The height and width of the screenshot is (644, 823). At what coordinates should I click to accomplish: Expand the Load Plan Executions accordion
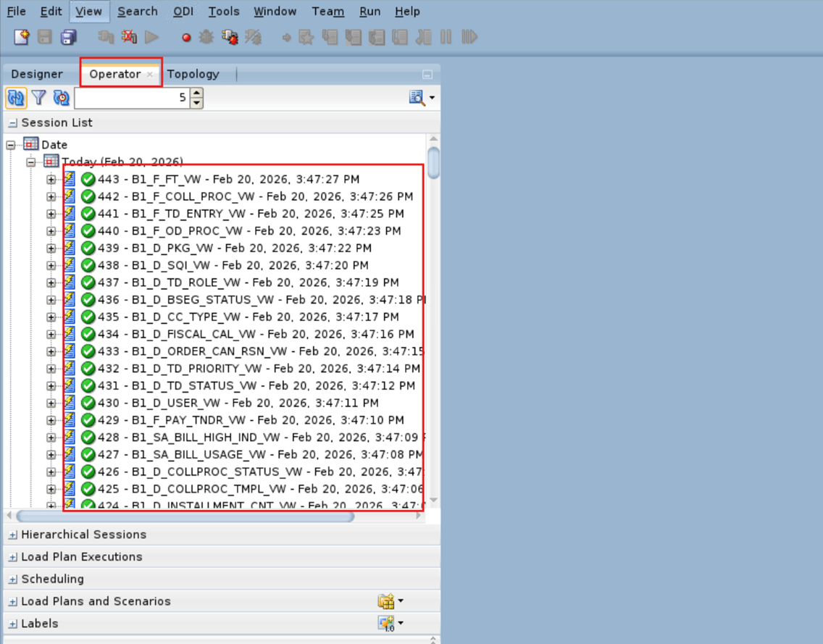[x=12, y=557]
